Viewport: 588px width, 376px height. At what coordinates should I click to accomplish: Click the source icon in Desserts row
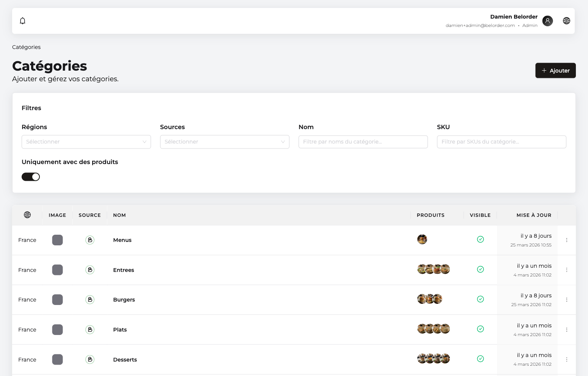[90, 359]
